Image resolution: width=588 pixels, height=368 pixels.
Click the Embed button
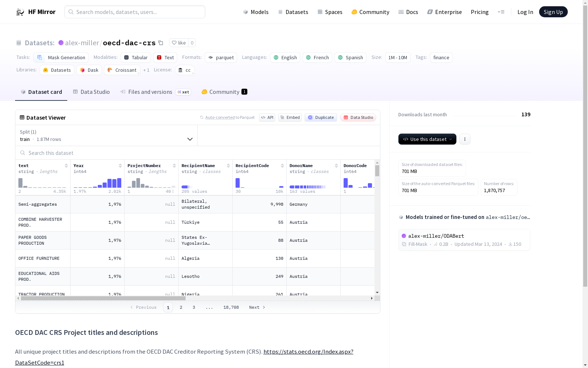[x=290, y=117]
